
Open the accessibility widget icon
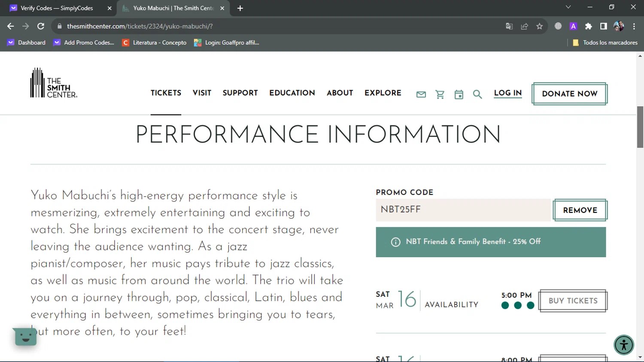pyautogui.click(x=624, y=345)
